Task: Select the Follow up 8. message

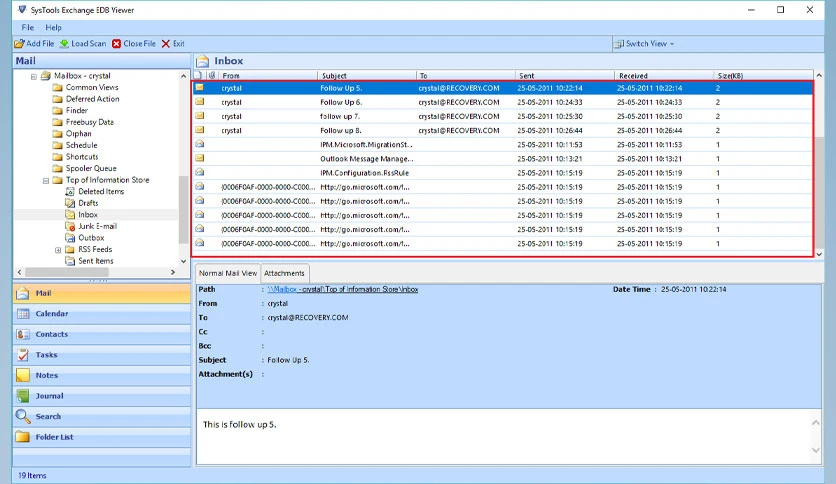Action: pyautogui.click(x=503, y=131)
